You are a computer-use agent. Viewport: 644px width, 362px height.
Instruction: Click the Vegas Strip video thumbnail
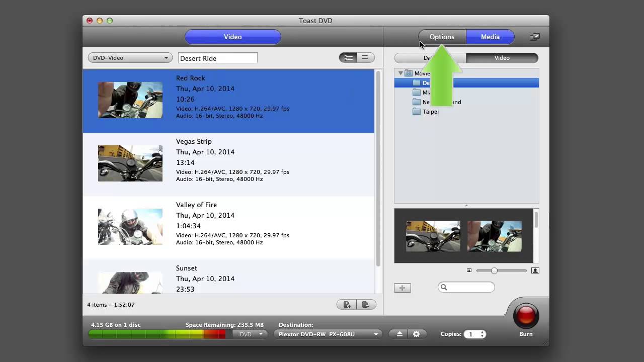tap(130, 163)
